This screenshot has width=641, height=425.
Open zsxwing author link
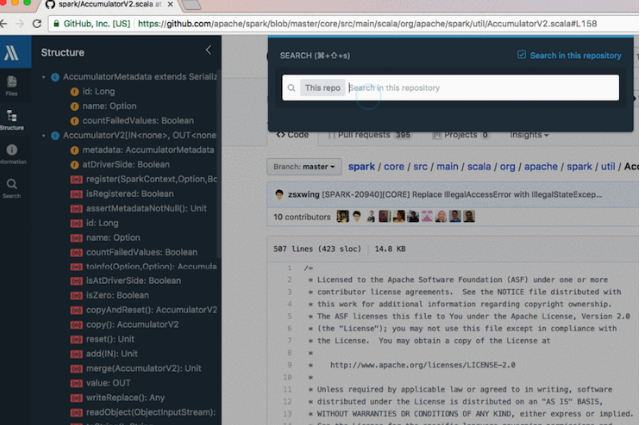(x=303, y=195)
